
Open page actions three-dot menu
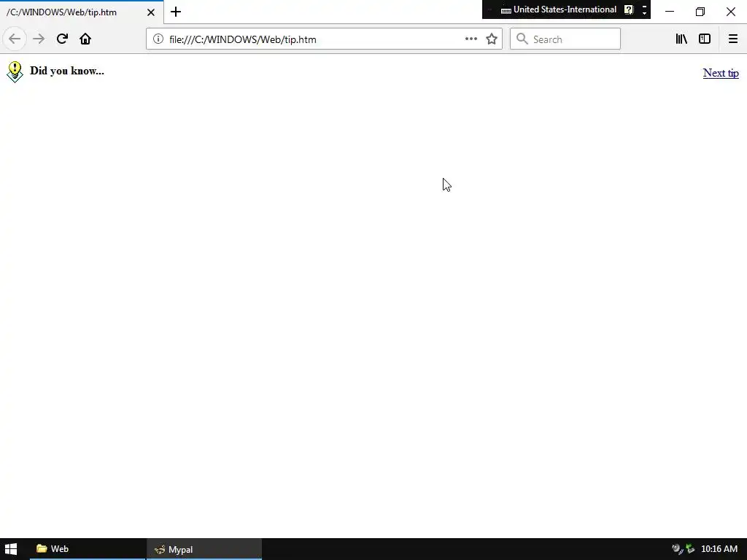(x=471, y=39)
